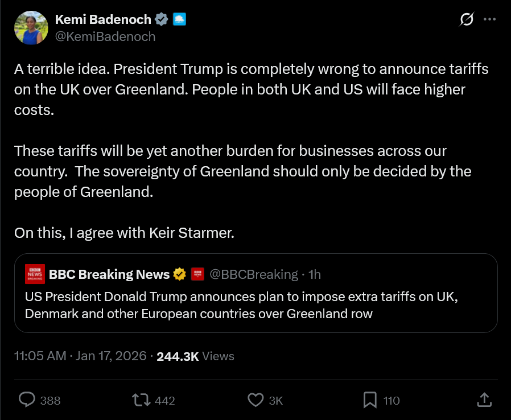View the 244.3K Views analytics
The height and width of the screenshot is (420, 511).
(195, 356)
